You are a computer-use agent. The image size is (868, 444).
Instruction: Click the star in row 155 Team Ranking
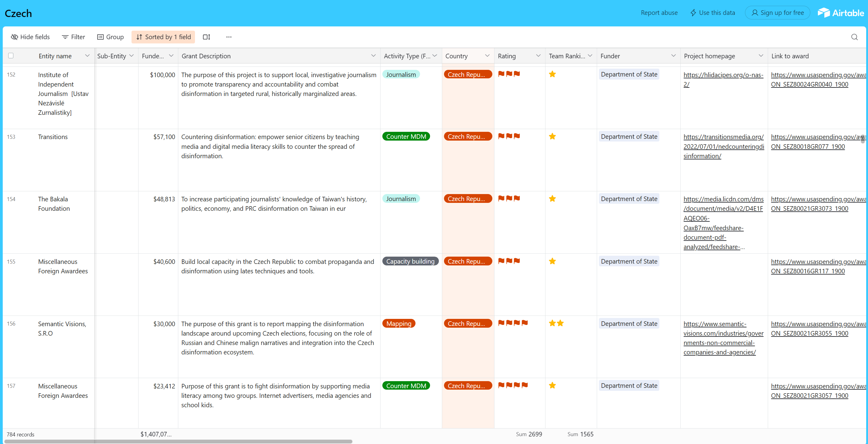pyautogui.click(x=552, y=261)
